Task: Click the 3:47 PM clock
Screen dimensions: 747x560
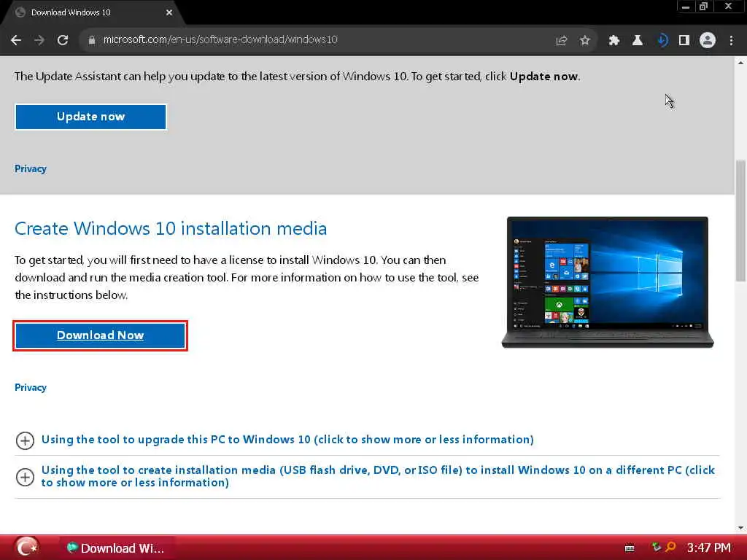Action: tap(708, 548)
